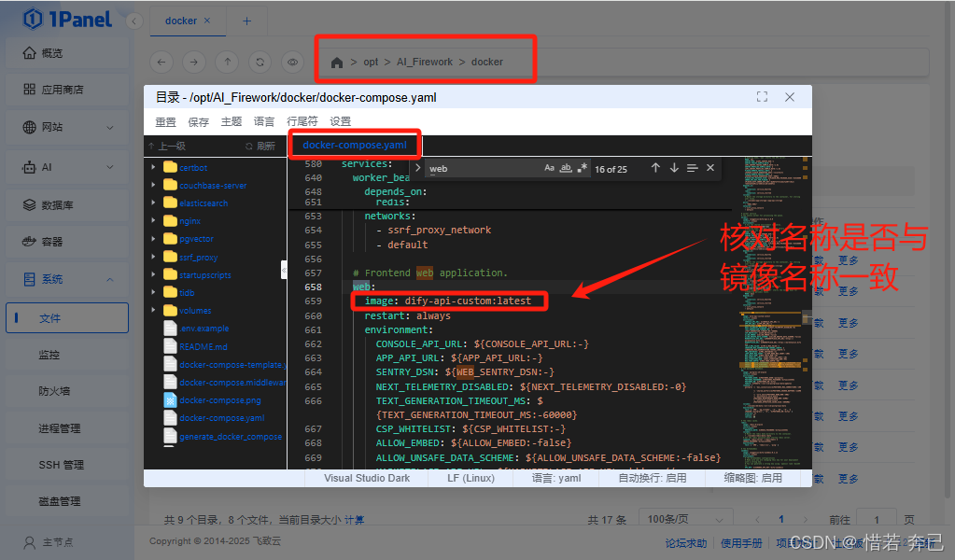Click 重置 in editor toolbar
The width and height of the screenshot is (955, 560).
click(165, 121)
